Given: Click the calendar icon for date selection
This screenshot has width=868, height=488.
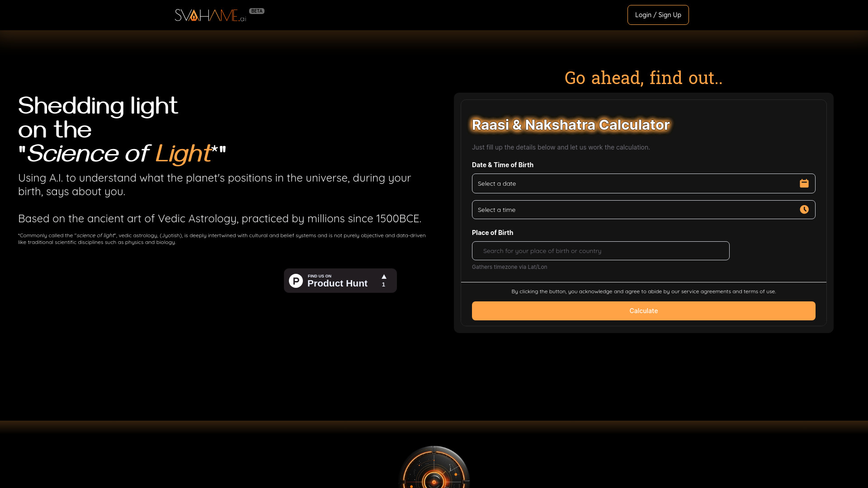Looking at the screenshot, I should click(804, 183).
